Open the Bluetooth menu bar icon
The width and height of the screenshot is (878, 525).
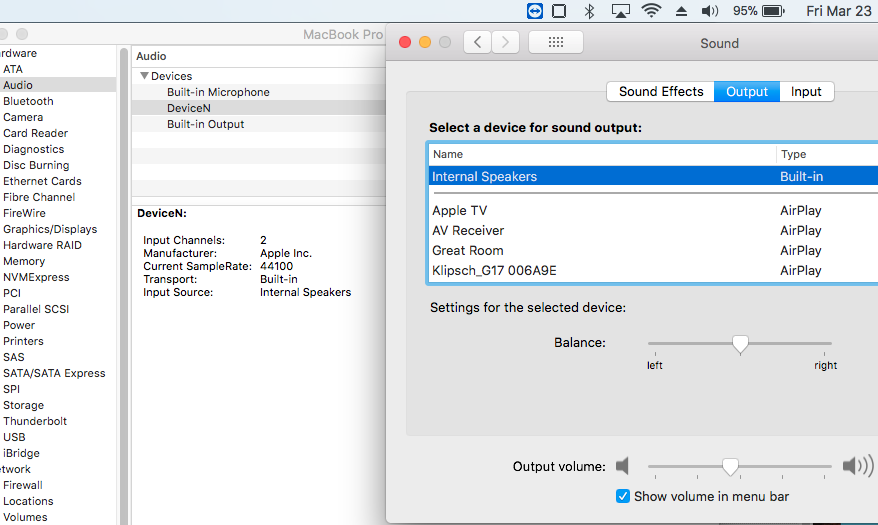point(590,11)
